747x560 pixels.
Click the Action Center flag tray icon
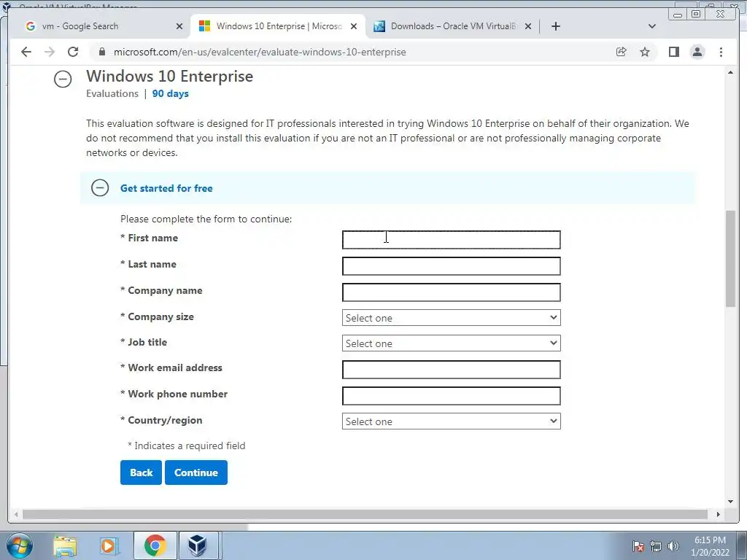coord(638,546)
